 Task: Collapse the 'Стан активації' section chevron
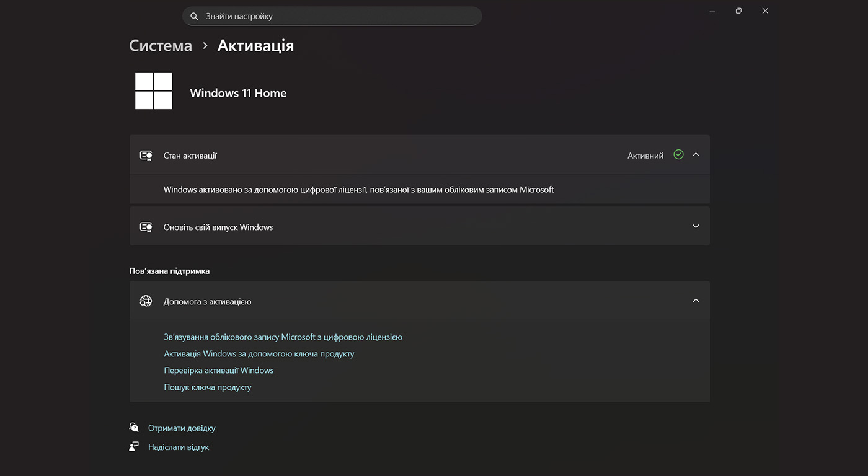(x=696, y=154)
